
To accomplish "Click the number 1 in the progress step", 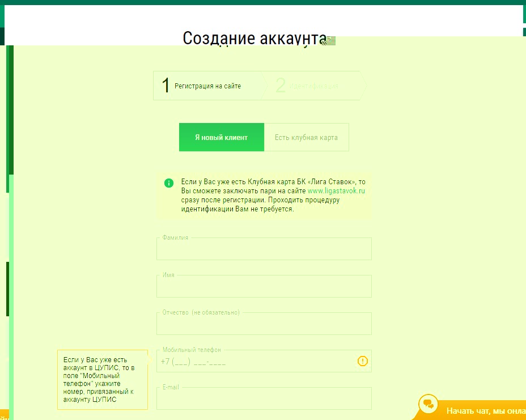I will (166, 85).
